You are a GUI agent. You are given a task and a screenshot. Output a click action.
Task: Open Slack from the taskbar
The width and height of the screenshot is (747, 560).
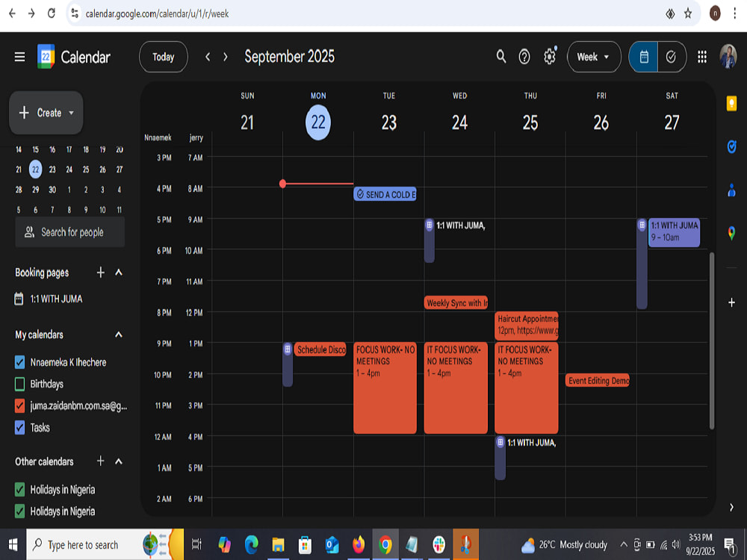438,544
